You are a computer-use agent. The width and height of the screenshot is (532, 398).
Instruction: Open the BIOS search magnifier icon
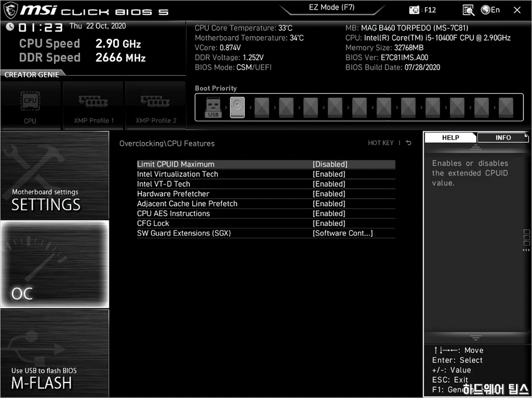(x=469, y=10)
